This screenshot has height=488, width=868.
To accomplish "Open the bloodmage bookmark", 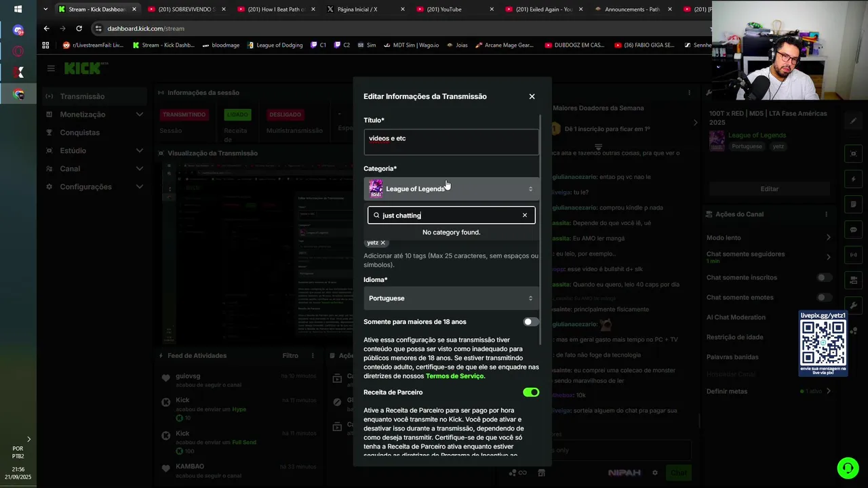I will coord(221,45).
